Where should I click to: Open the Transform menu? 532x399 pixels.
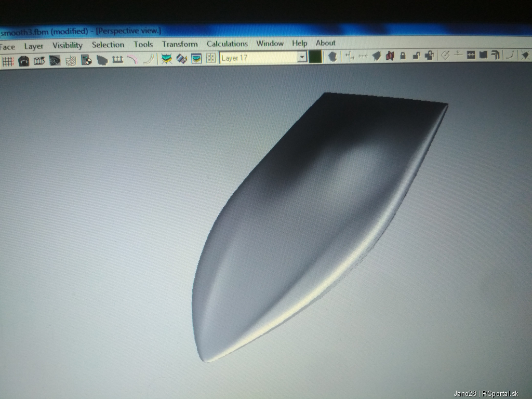pyautogui.click(x=180, y=44)
